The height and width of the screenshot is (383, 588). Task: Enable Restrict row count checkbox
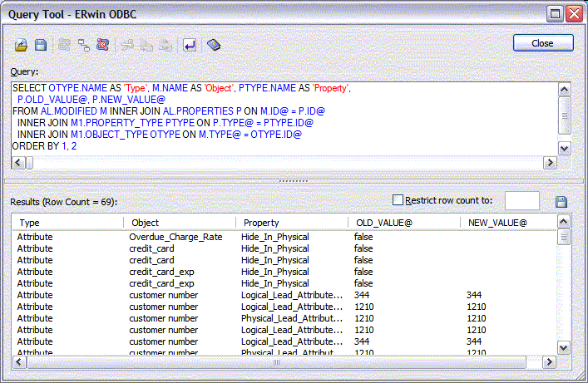click(398, 199)
